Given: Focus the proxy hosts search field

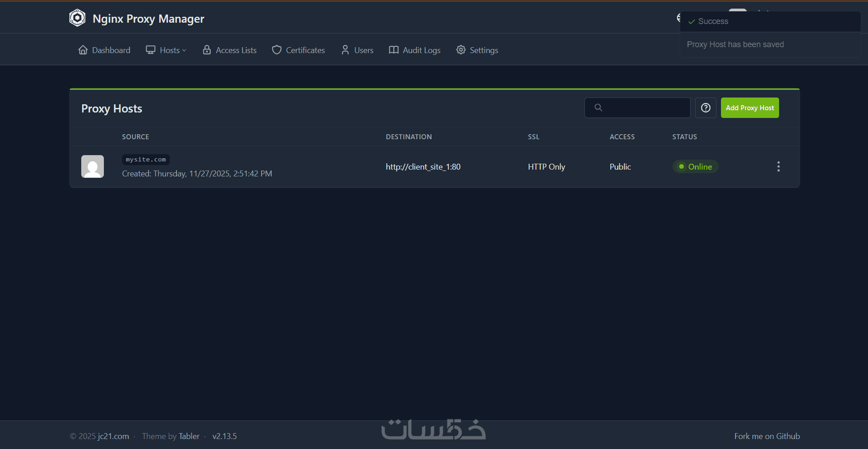Looking at the screenshot, I should (x=638, y=107).
